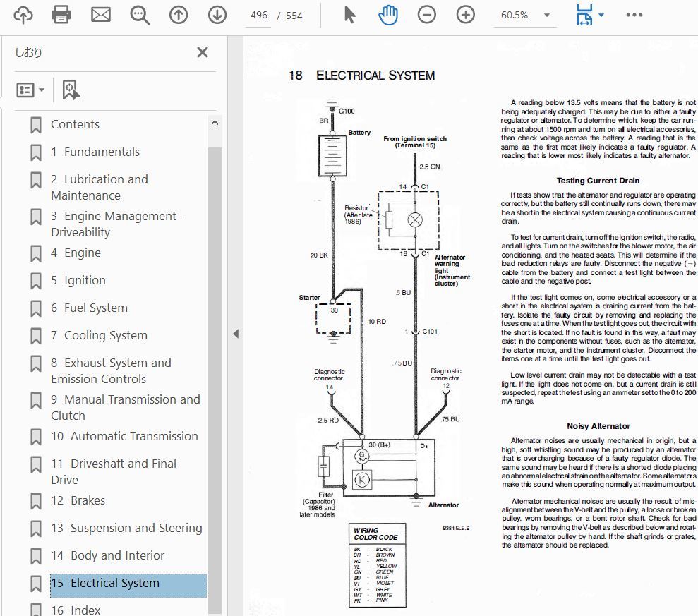This screenshot has width=698, height=616.
Task: Jump to the 6 Fuel System bookmark
Action: [x=89, y=308]
